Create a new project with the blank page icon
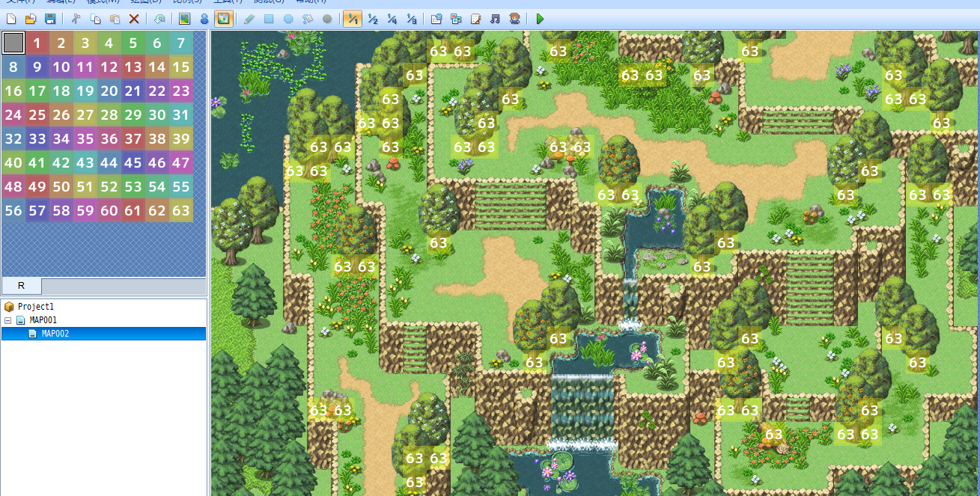The image size is (980, 496). (11, 19)
